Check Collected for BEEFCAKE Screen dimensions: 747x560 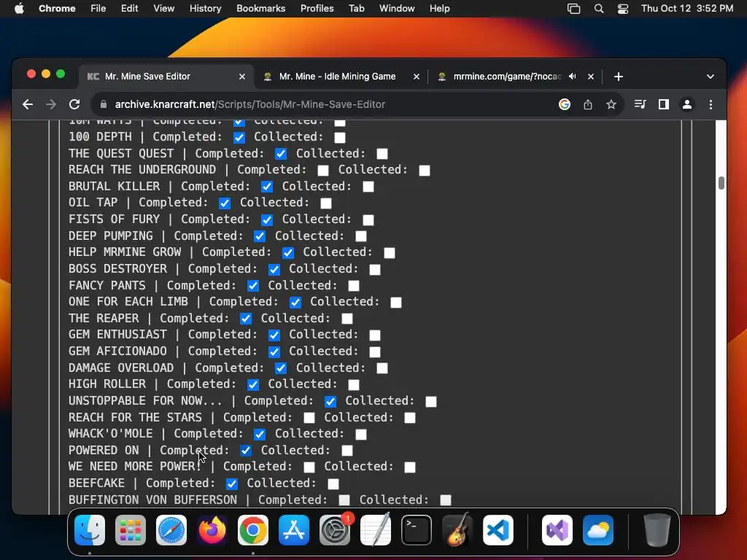[333, 484]
